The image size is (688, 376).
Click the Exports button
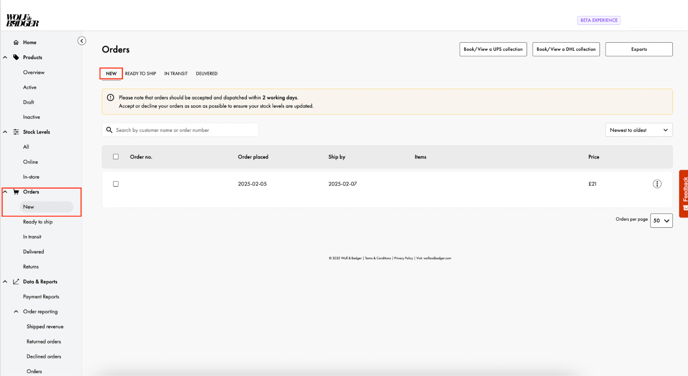(x=639, y=49)
